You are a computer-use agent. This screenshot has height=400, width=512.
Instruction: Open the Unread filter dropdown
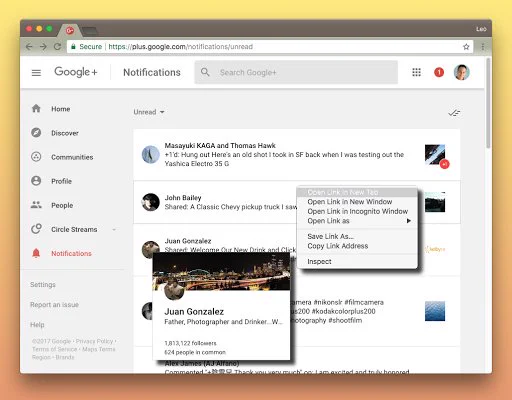point(149,112)
